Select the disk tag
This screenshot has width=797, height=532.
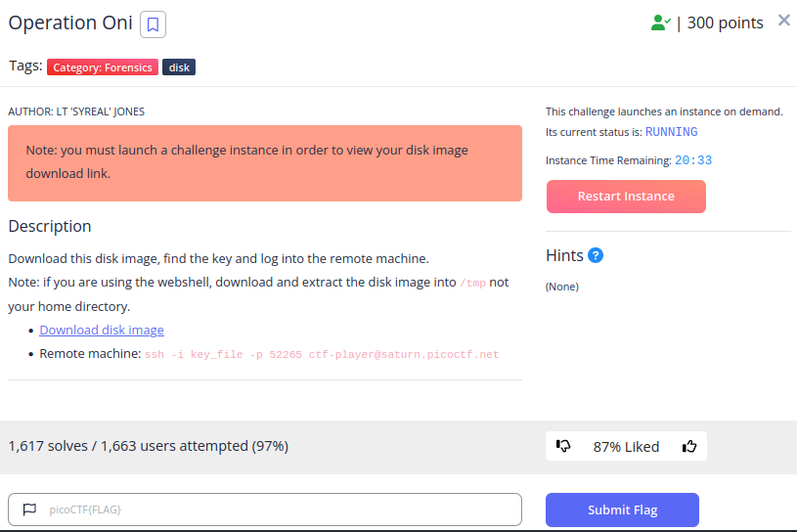179,67
